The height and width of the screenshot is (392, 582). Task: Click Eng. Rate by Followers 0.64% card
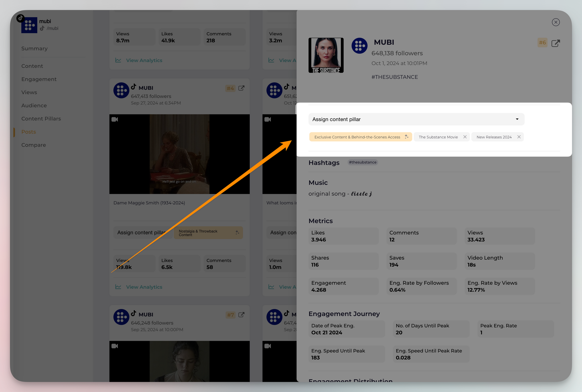click(422, 286)
